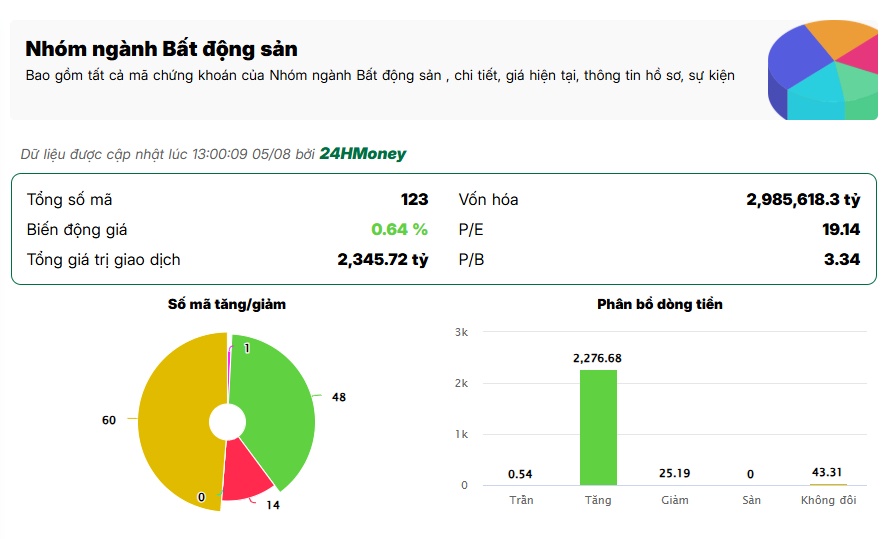Image resolution: width=889 pixels, height=539 pixels.
Task: Click the 'Tổng giá trị giao dịch' label
Action: [103, 260]
